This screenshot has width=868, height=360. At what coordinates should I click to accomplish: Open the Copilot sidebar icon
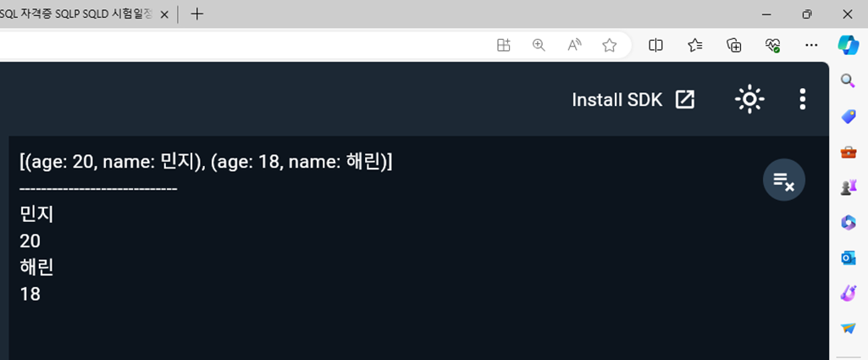click(x=848, y=45)
